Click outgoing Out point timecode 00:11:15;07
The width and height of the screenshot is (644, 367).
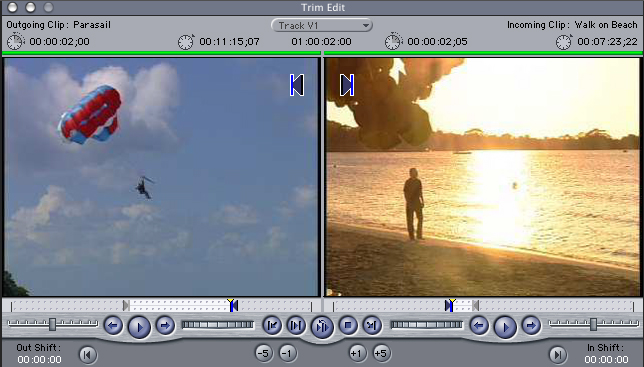[x=230, y=41]
